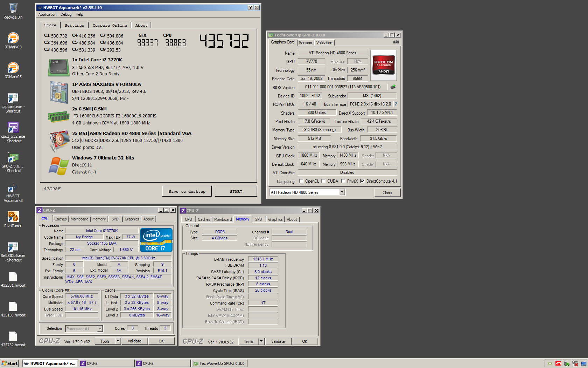The image size is (588, 368).
Task: Expand Tools dropdown arrow in CPU window
Action: (118, 341)
